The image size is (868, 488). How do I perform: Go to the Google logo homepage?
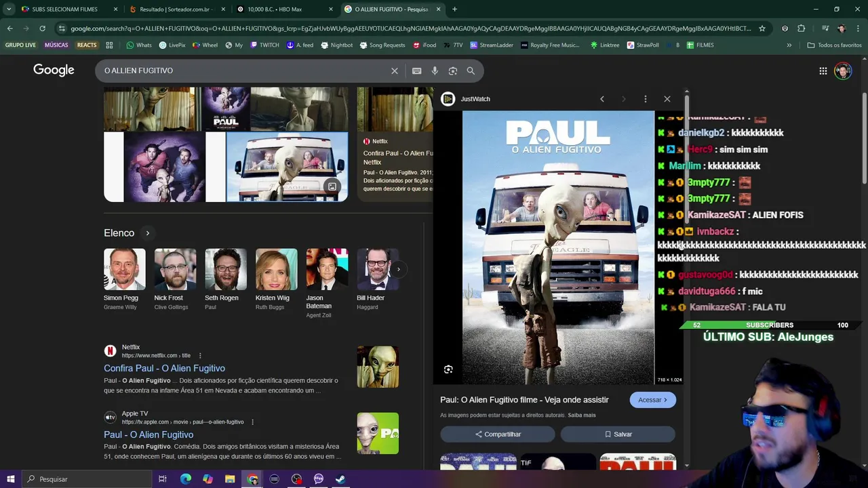54,70
